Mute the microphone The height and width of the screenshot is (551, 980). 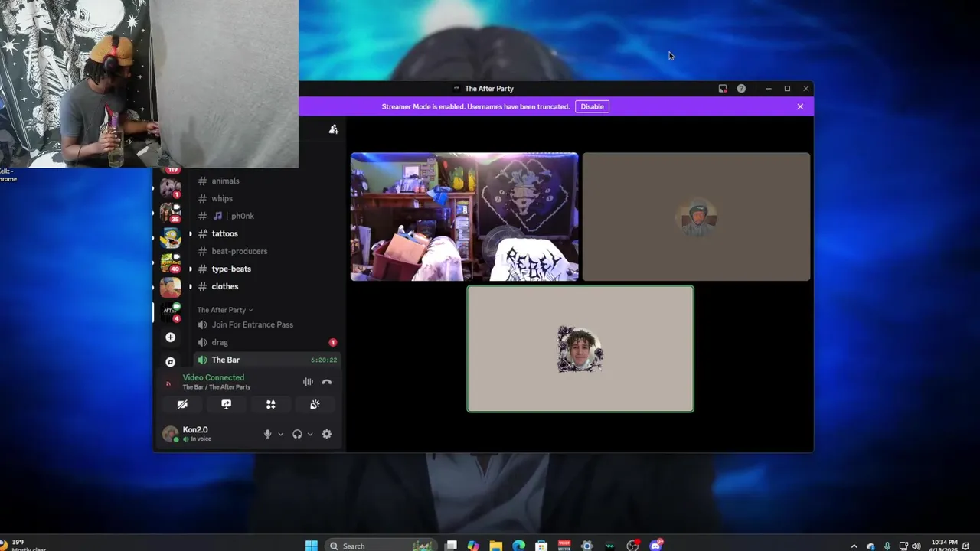tap(267, 434)
